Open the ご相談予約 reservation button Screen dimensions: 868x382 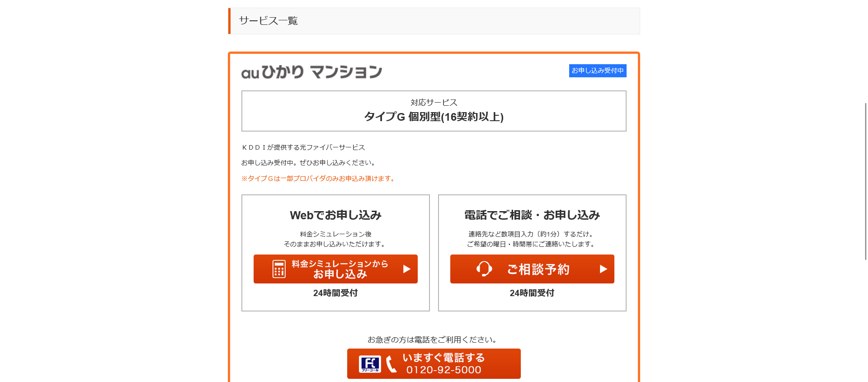click(532, 269)
